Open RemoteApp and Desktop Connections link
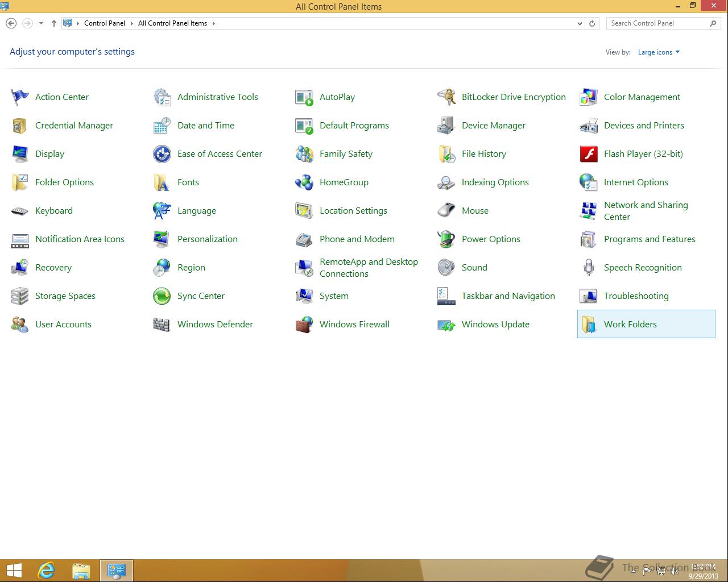Screen dimensions: 728x582 click(x=369, y=268)
